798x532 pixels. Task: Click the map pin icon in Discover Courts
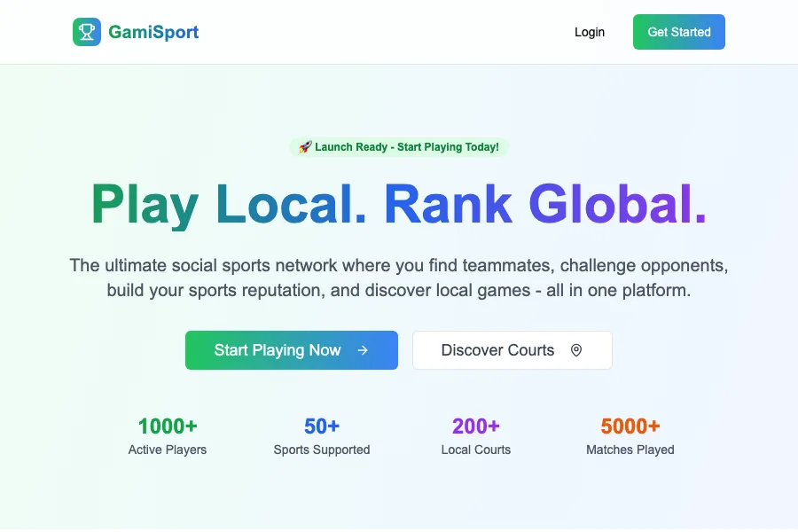[576, 350]
